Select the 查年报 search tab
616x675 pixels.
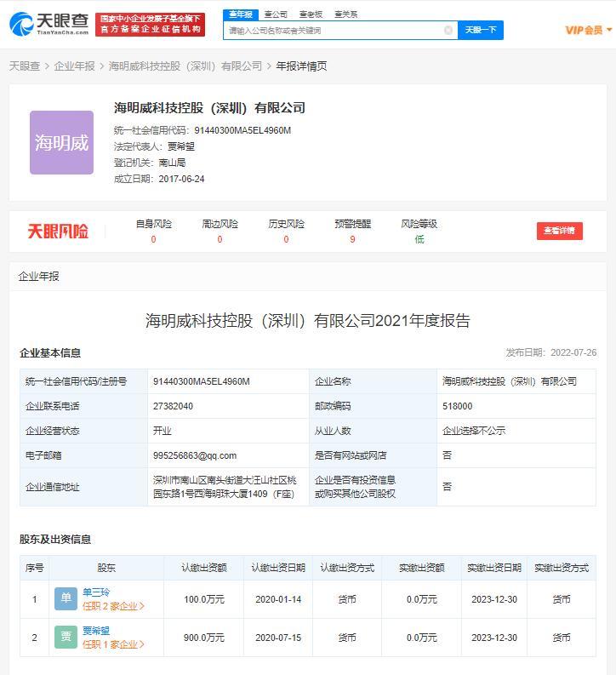pyautogui.click(x=241, y=14)
